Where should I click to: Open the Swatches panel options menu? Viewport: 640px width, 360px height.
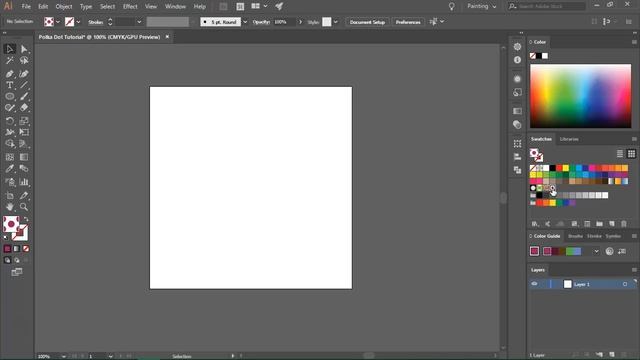point(634,139)
